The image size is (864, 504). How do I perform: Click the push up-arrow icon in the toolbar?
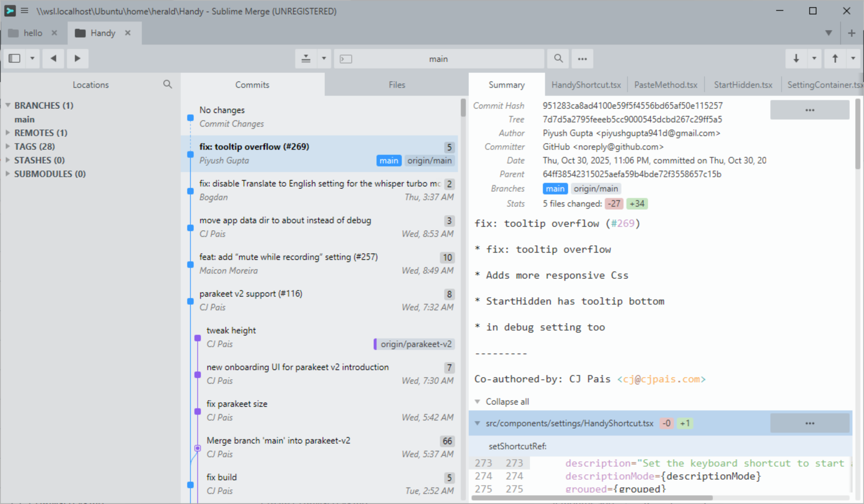point(835,58)
